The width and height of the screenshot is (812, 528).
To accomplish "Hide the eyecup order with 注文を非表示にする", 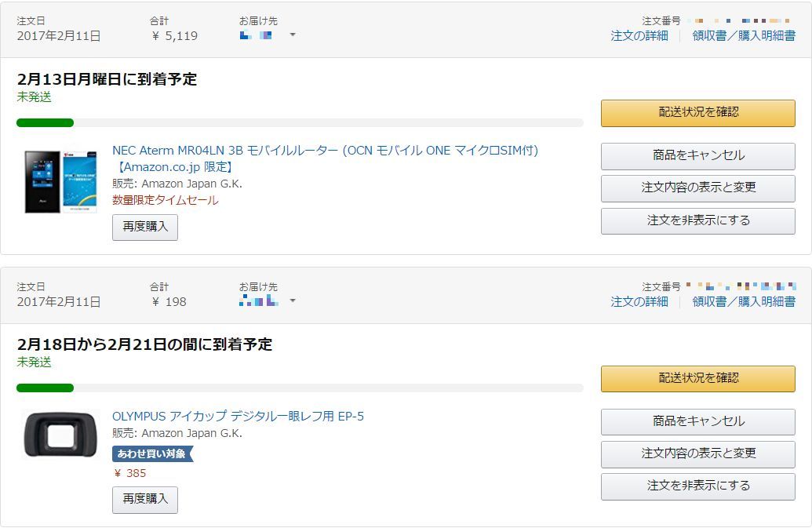I will click(x=697, y=486).
